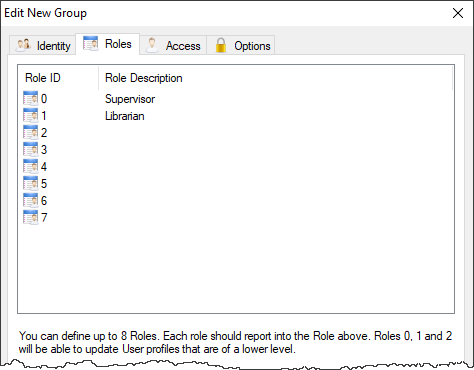
Task: Click the role icon beside Role ID 6
Action: click(x=31, y=201)
